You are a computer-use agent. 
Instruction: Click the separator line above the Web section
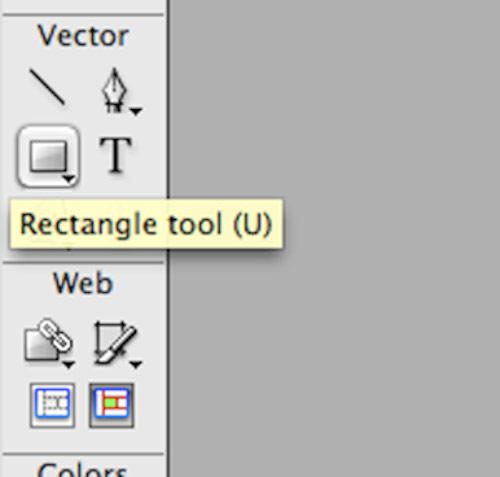click(83, 263)
